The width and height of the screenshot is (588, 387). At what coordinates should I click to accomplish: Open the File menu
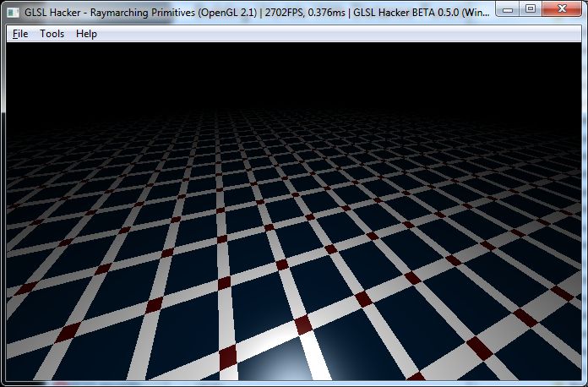[20, 34]
